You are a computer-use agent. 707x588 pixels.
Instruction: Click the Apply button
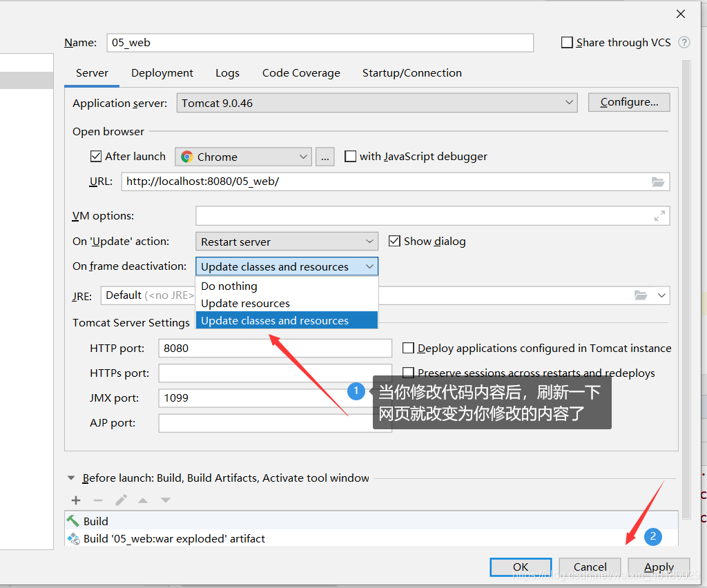(659, 567)
